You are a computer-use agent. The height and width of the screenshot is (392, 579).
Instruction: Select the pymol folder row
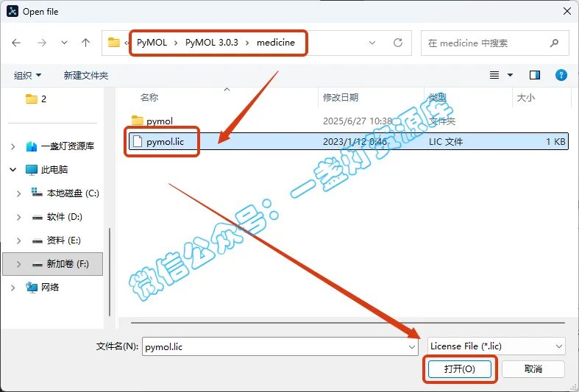pos(349,121)
